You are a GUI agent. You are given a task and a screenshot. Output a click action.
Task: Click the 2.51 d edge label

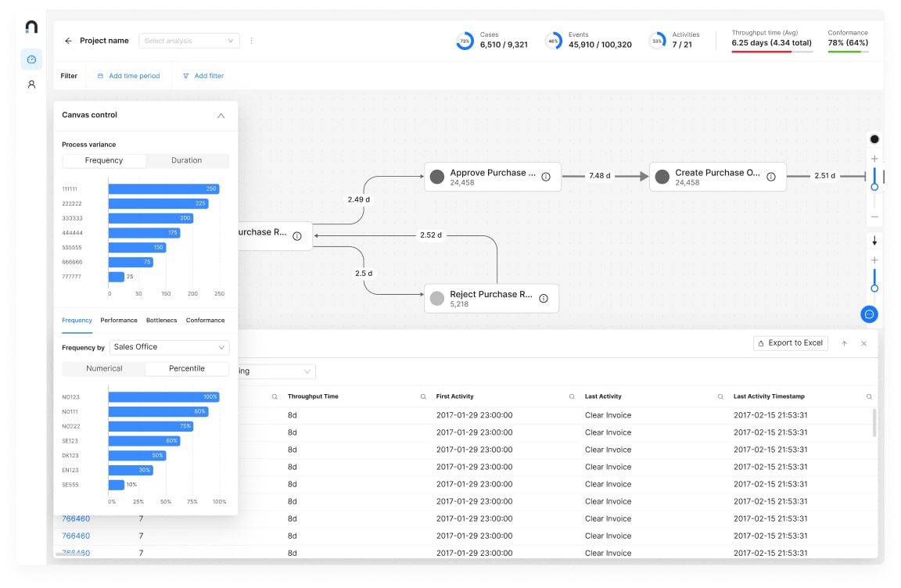tap(824, 176)
